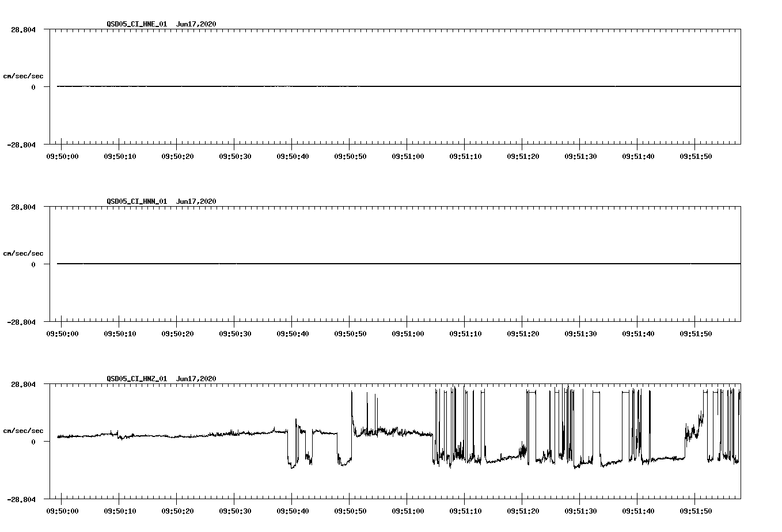Click the QSD05_CI_HNN_01 channel title
Image resolution: width=782 pixels, height=532 pixels.
(137, 202)
